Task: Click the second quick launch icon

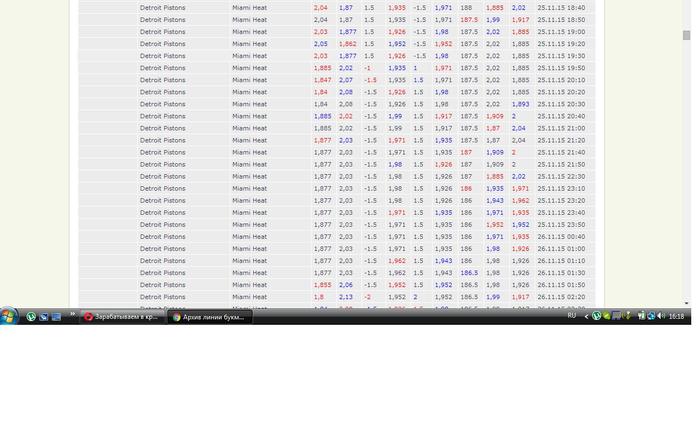Action: (43, 317)
